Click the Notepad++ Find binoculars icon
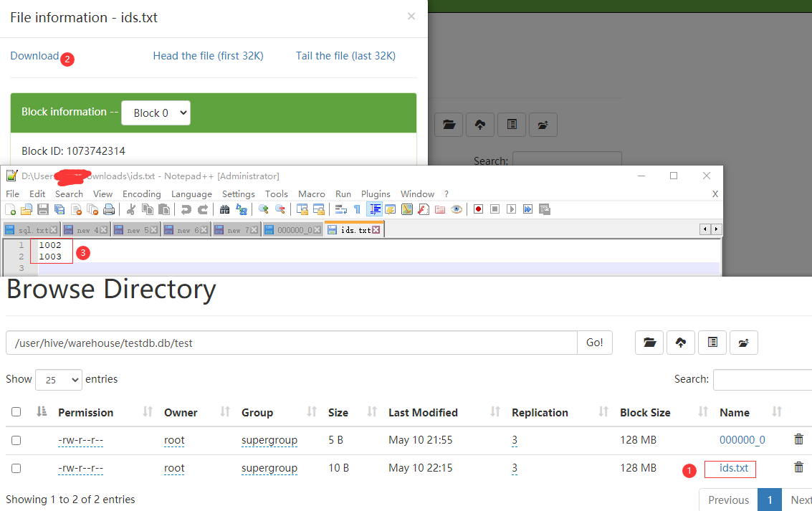Screen dimensions: 812x511 [x=224, y=209]
